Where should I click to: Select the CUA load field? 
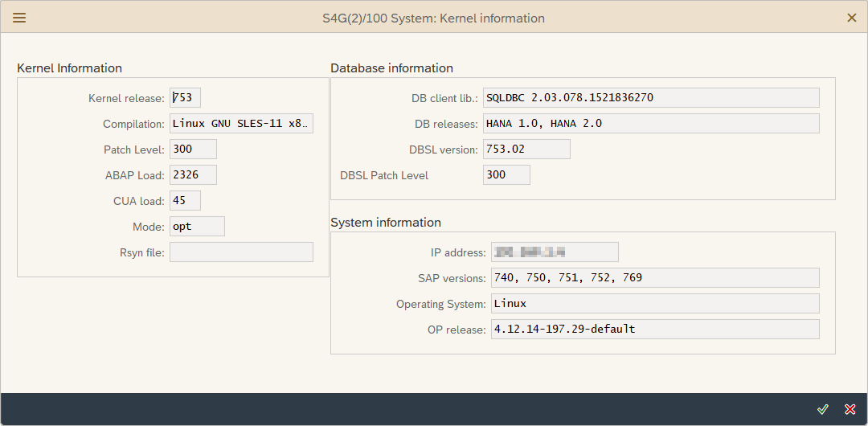pyautogui.click(x=185, y=201)
